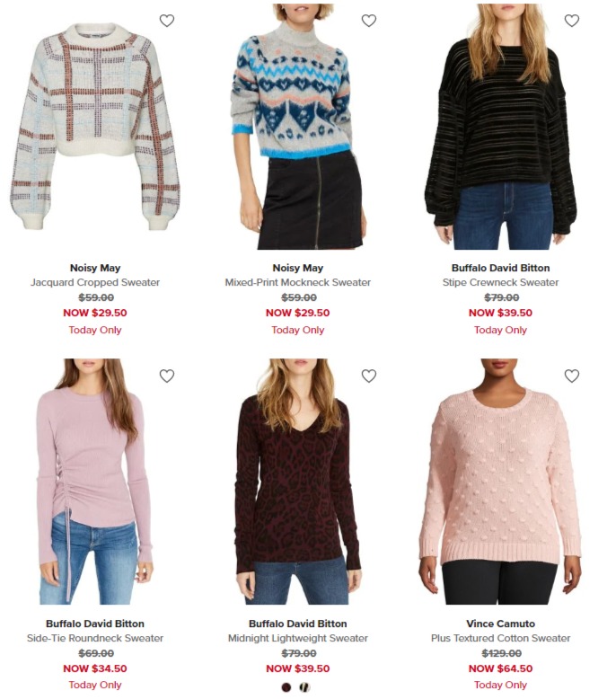Screen dimensions: 616x699
Task: View the pink textured cotton sweater photo
Action: pyautogui.click(x=501, y=482)
